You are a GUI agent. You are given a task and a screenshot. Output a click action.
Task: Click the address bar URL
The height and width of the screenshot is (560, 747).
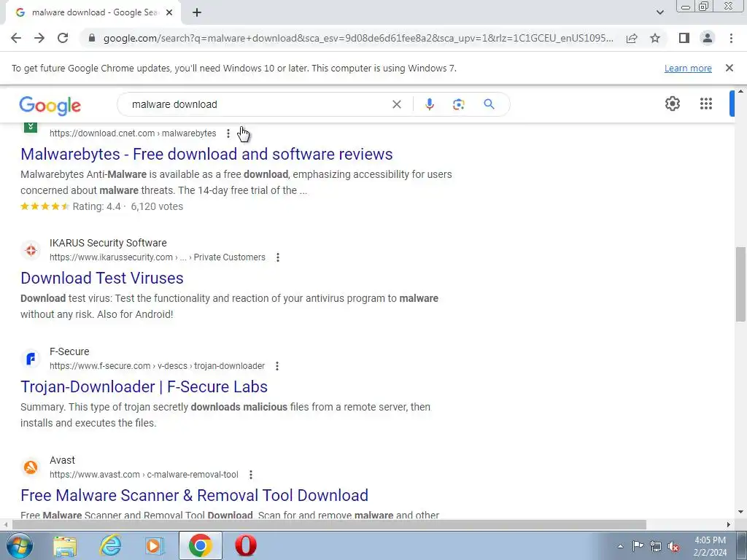tap(358, 38)
